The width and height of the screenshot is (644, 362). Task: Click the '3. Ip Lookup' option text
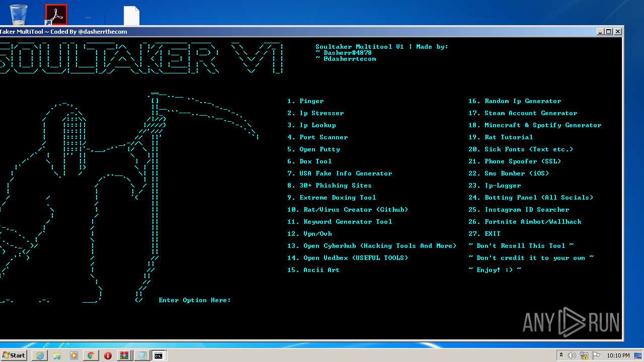pyautogui.click(x=311, y=125)
